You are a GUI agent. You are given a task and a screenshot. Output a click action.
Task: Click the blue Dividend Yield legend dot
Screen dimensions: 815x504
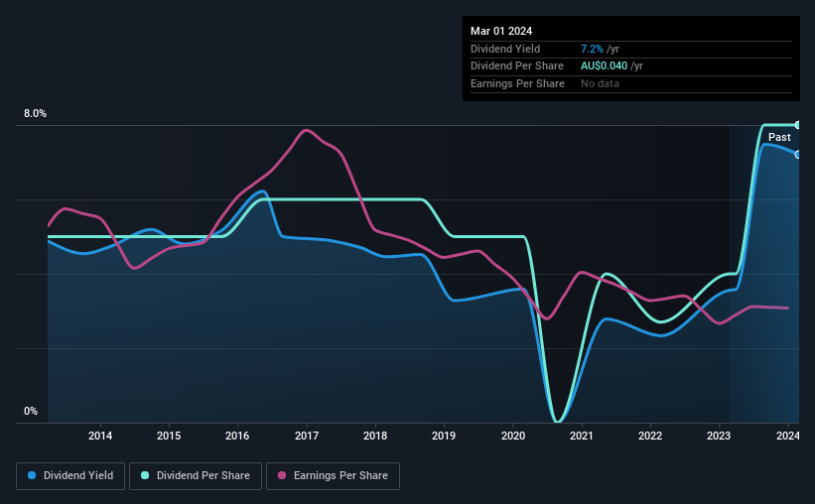click(32, 475)
